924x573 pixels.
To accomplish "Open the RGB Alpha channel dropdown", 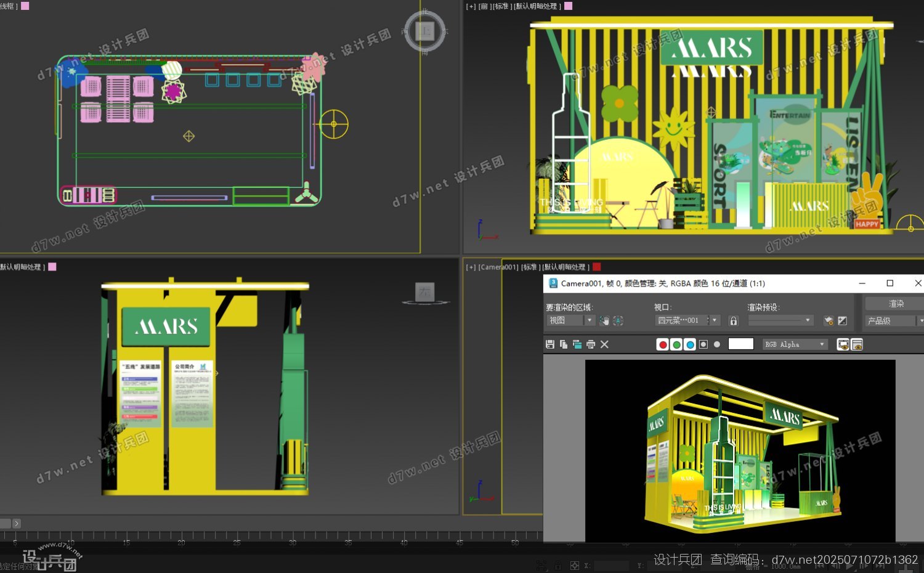I will click(795, 344).
